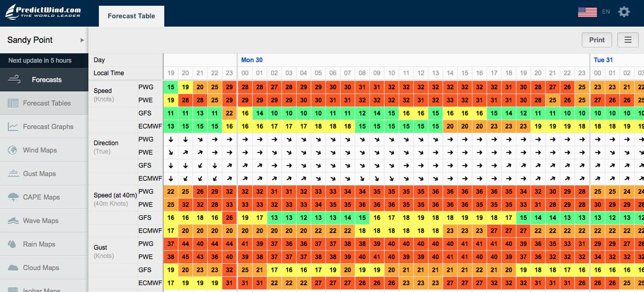Go to the PredictWind.com home logo
The width and height of the screenshot is (644, 292).
click(43, 11)
